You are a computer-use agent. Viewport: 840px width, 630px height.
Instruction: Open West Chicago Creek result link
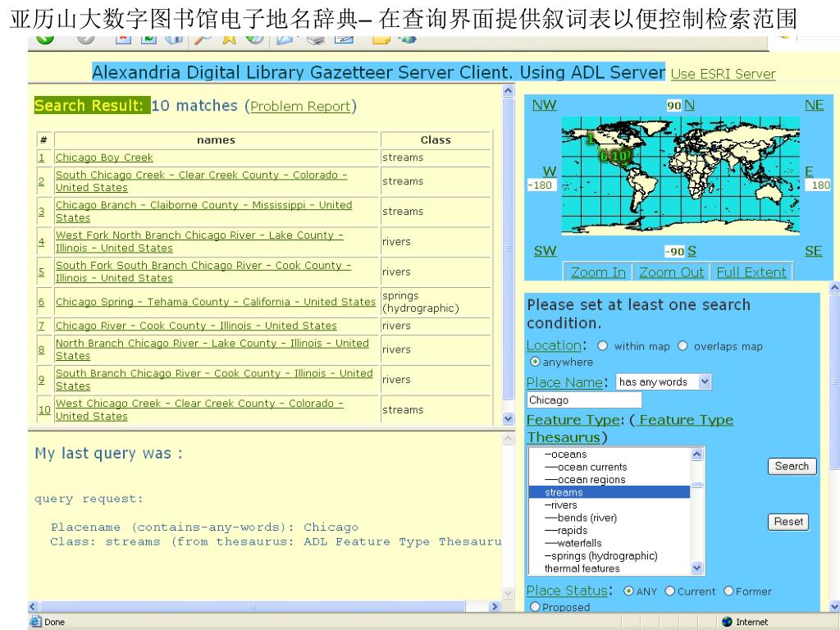pos(199,410)
